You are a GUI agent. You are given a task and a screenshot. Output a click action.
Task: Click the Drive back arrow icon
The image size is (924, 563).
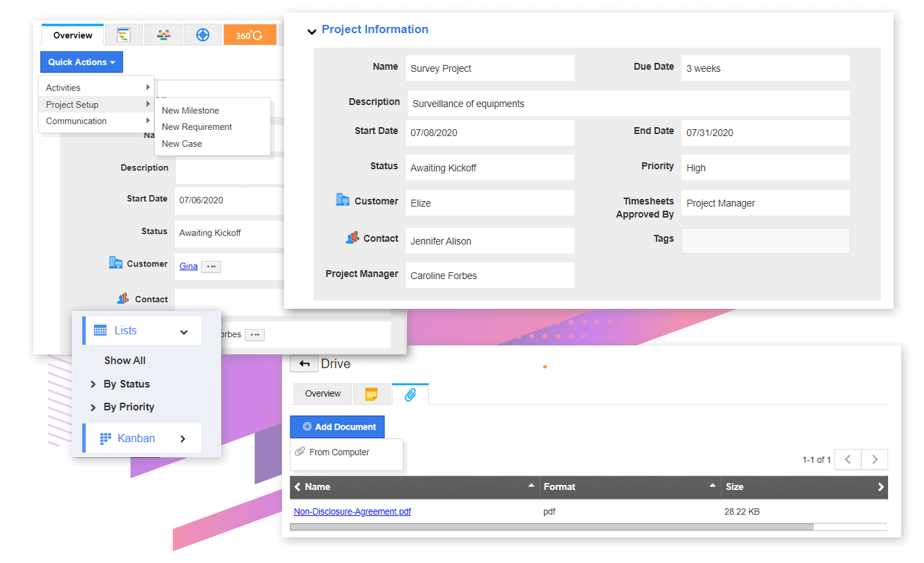pos(304,364)
